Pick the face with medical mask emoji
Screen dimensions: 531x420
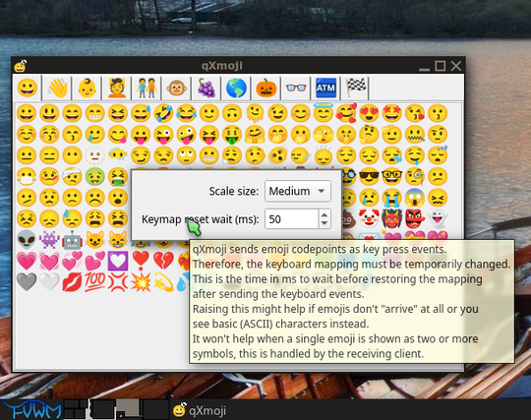(27, 176)
